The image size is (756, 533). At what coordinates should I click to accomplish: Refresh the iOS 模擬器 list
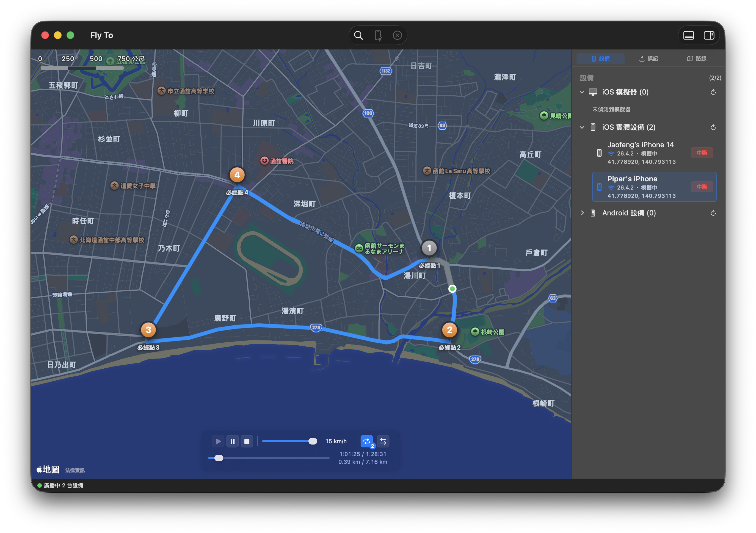click(x=713, y=92)
